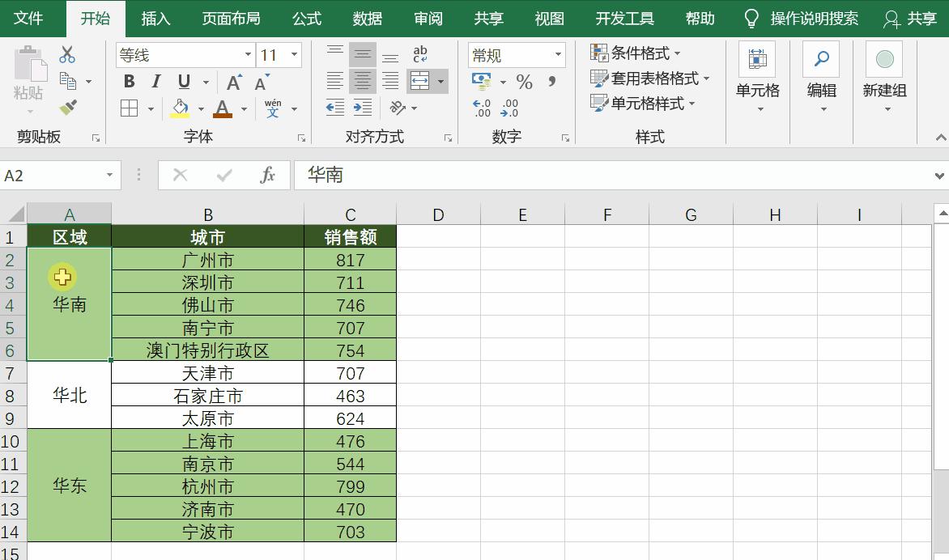Select the Wrap Text icon

[x=421, y=54]
